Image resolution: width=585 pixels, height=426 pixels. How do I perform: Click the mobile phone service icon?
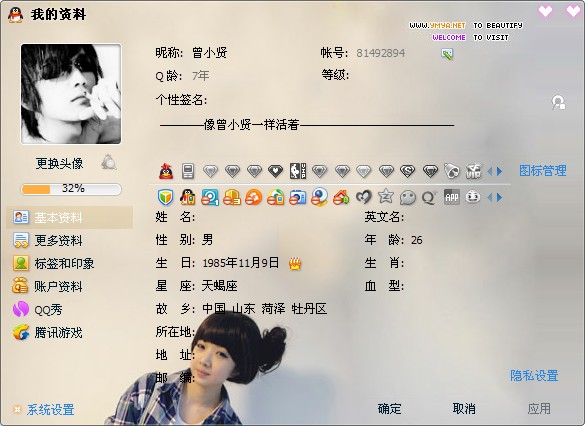tap(188, 171)
